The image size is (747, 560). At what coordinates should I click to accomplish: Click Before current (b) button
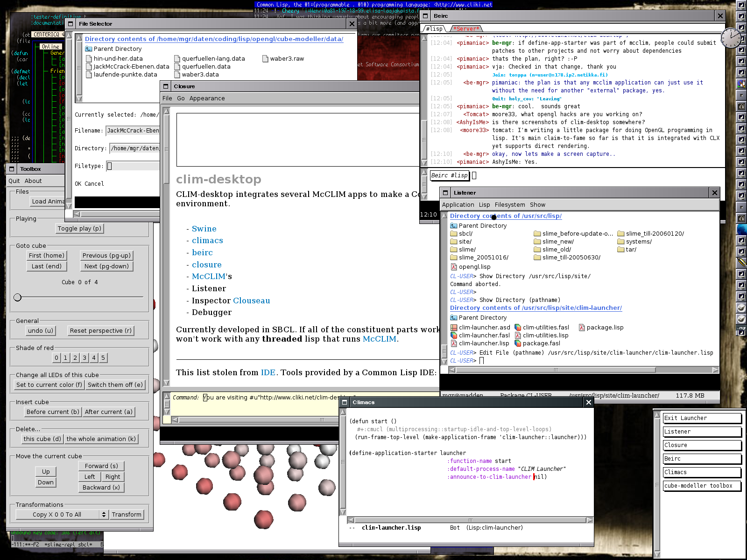coord(53,412)
